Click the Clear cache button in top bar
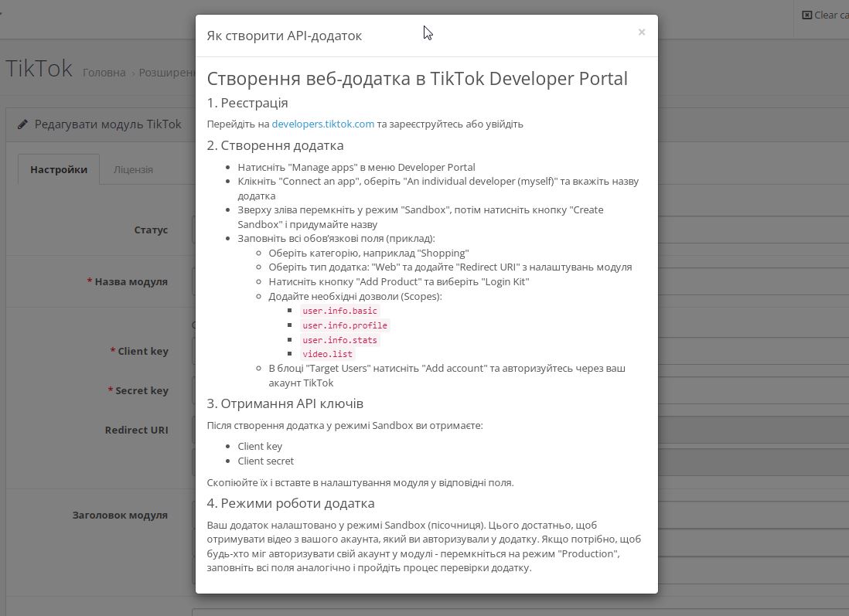 coord(824,15)
